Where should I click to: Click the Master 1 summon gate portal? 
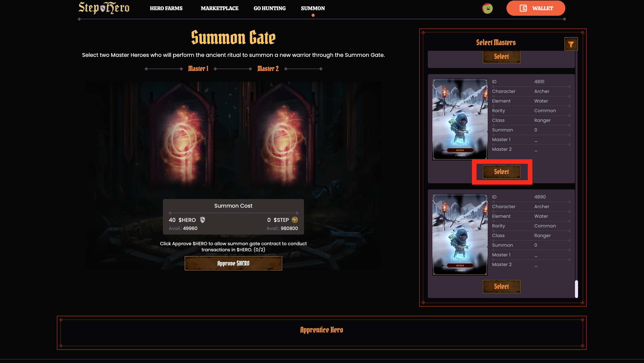pos(182,137)
